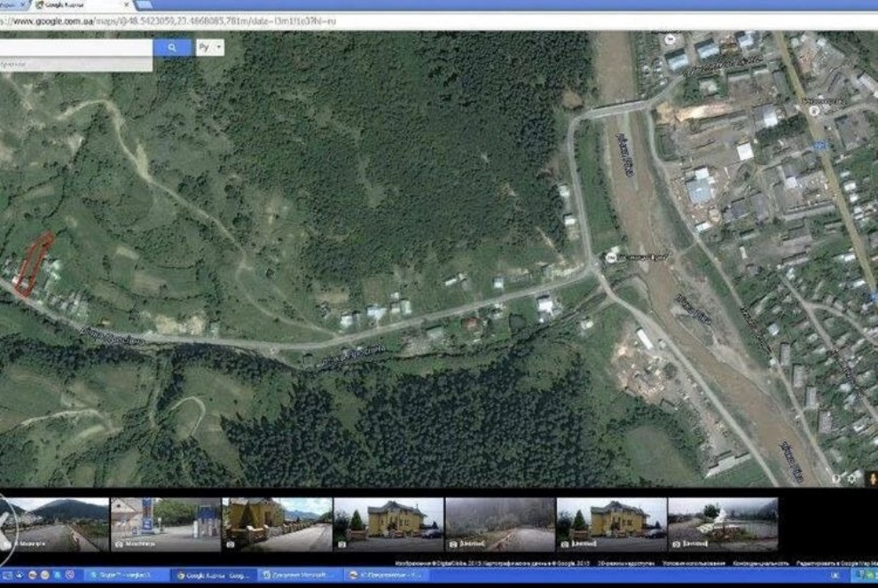Open the yellow house with fence thumbnail

pos(278,525)
